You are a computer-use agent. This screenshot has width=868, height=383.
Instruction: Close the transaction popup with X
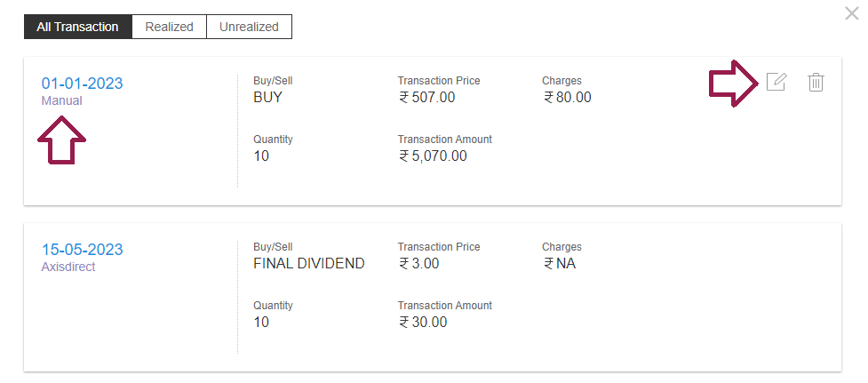[x=851, y=13]
